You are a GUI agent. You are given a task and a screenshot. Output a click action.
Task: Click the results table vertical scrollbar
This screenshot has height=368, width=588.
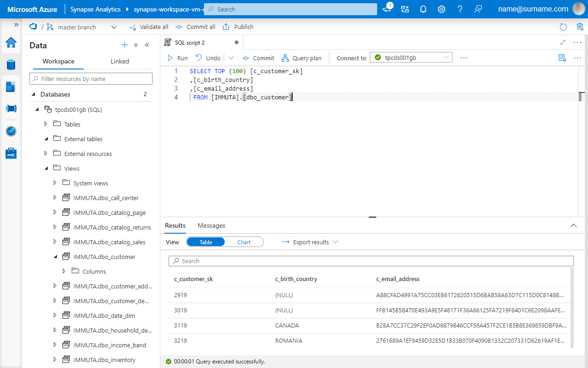click(x=571, y=308)
